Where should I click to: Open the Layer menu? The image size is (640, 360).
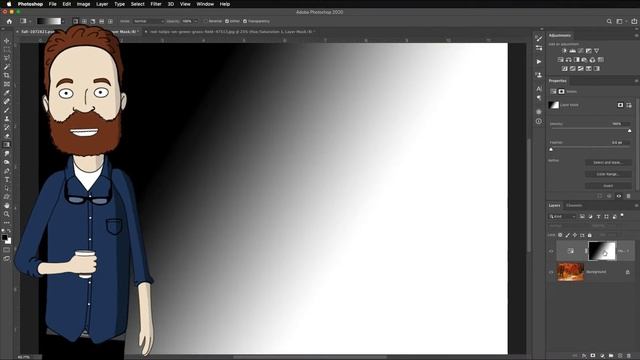(x=102, y=4)
